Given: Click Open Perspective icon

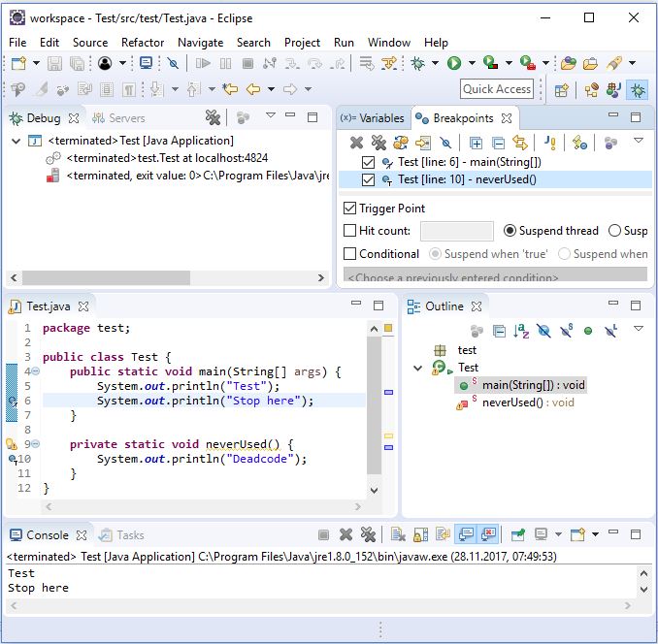Looking at the screenshot, I should point(562,90).
